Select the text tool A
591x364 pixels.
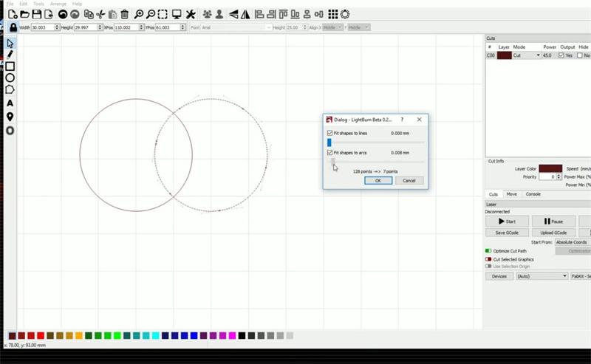pos(10,103)
